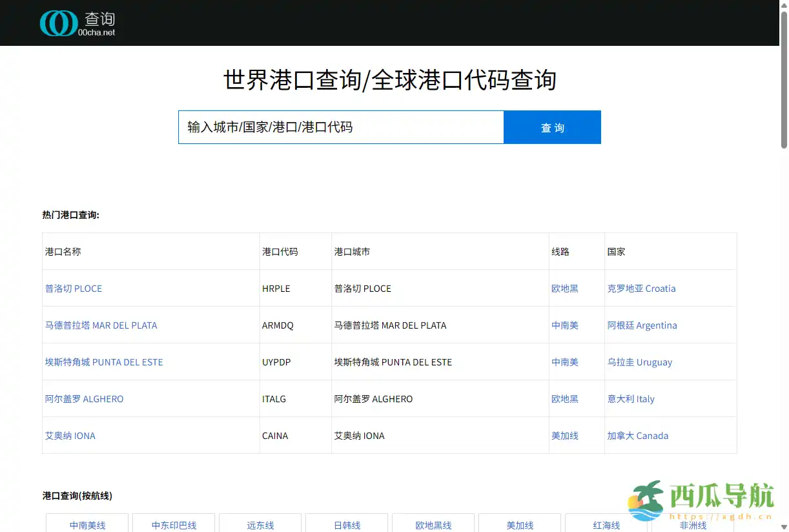
Task: Click the 加拿大 Canada country link
Action: (x=637, y=436)
